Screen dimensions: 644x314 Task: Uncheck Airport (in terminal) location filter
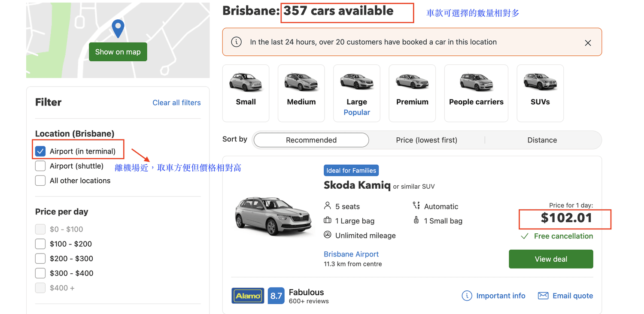40,151
